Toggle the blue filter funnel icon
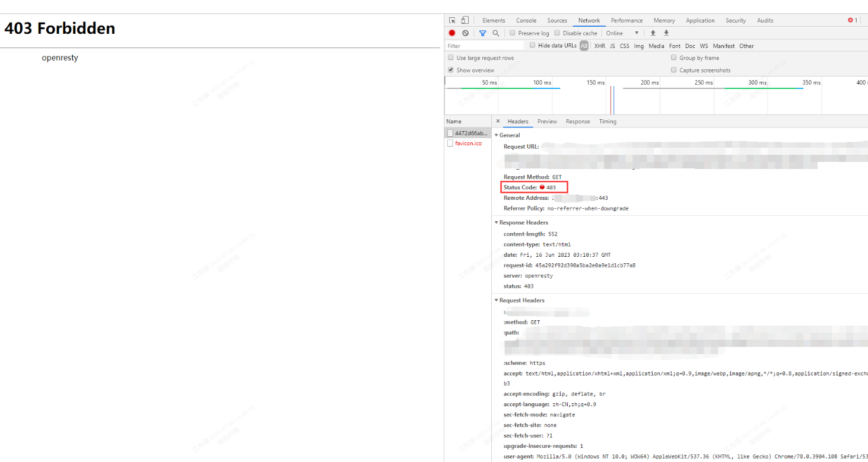 point(482,33)
